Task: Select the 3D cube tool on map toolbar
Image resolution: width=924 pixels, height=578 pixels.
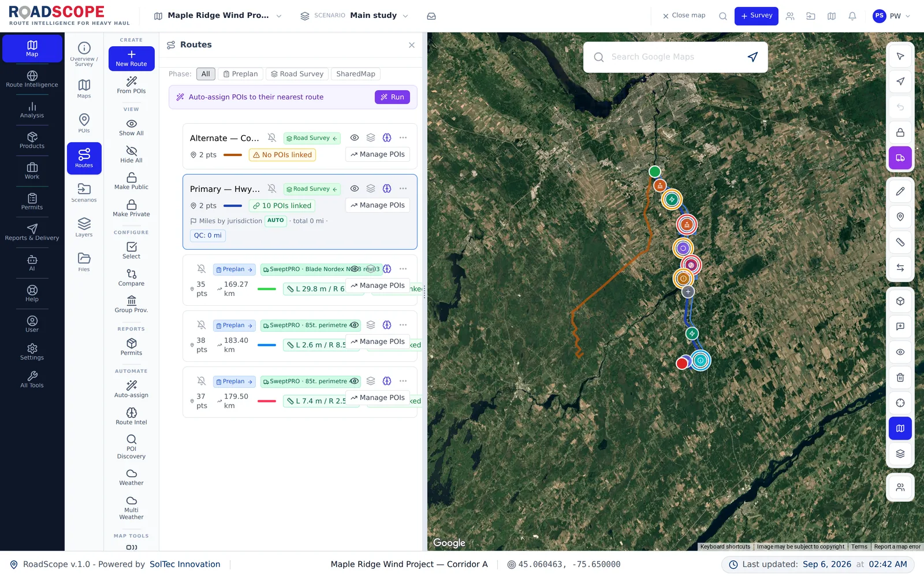Action: (900, 301)
